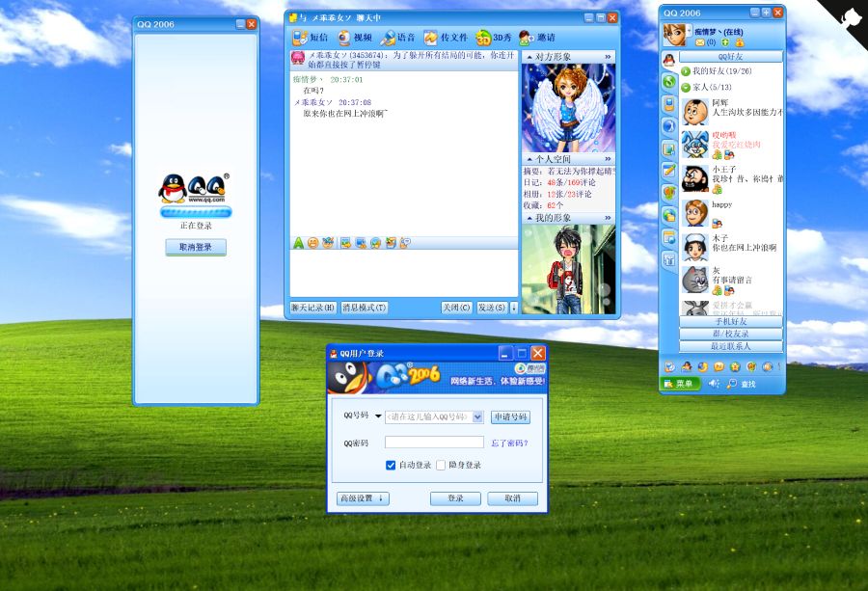Change font settings with the A icon

[x=299, y=242]
